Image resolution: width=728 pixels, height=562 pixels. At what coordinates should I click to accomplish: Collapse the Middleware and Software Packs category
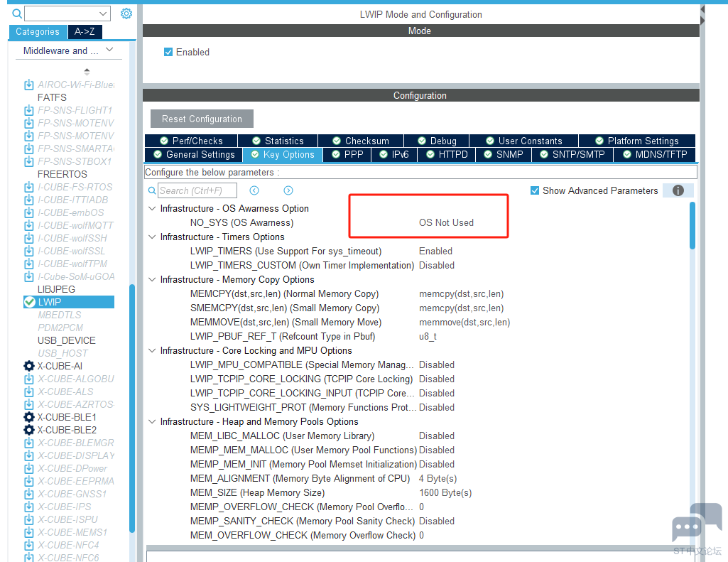(x=109, y=50)
